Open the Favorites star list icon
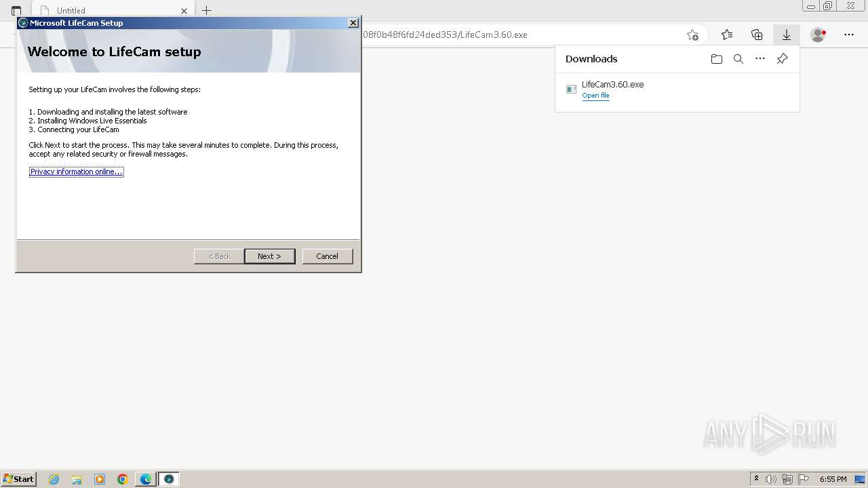868x488 pixels. [727, 35]
